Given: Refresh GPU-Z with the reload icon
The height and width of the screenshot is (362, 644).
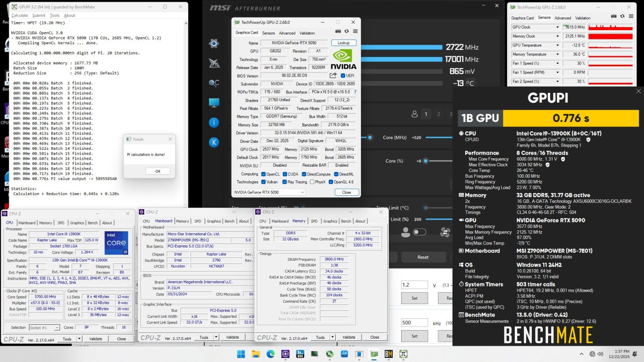Looking at the screenshot, I should click(x=346, y=31).
